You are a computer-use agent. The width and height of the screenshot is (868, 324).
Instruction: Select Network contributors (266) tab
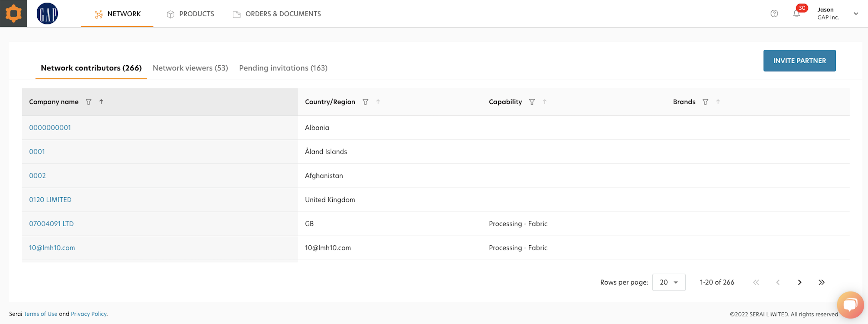[x=91, y=68]
